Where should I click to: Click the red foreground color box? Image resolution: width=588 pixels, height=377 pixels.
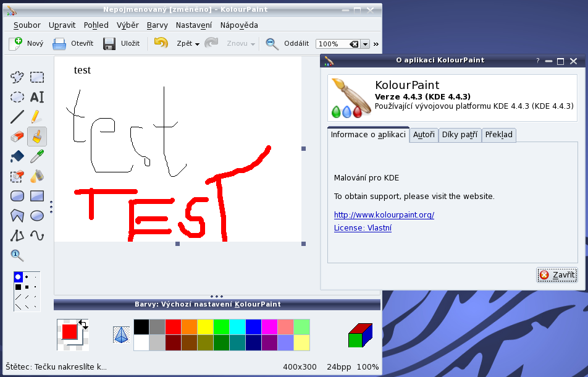[x=70, y=332]
